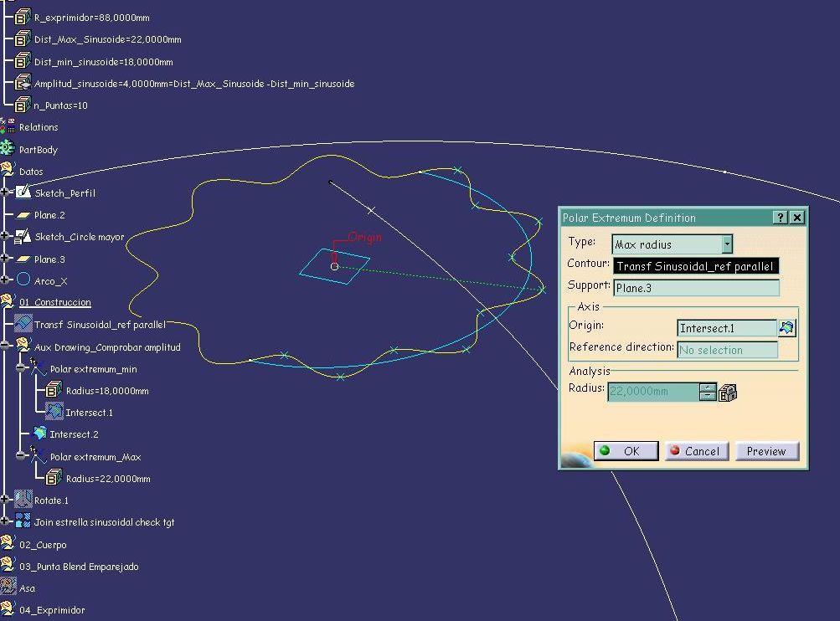Viewport: 840px width, 621px height.
Task: Collapse the Polar extremum_Max node
Action: 20,456
